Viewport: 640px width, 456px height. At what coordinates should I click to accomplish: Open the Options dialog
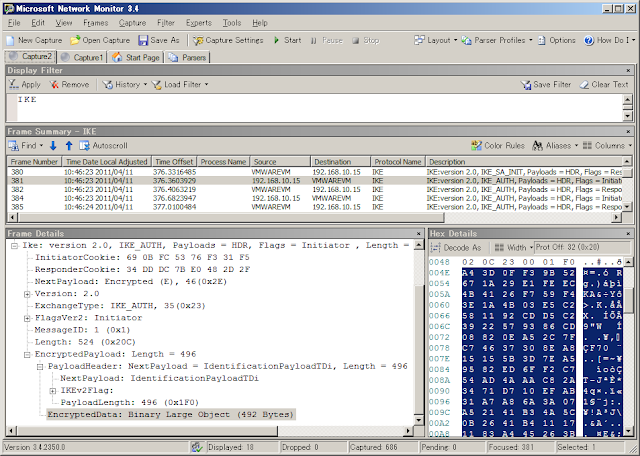tap(557, 40)
